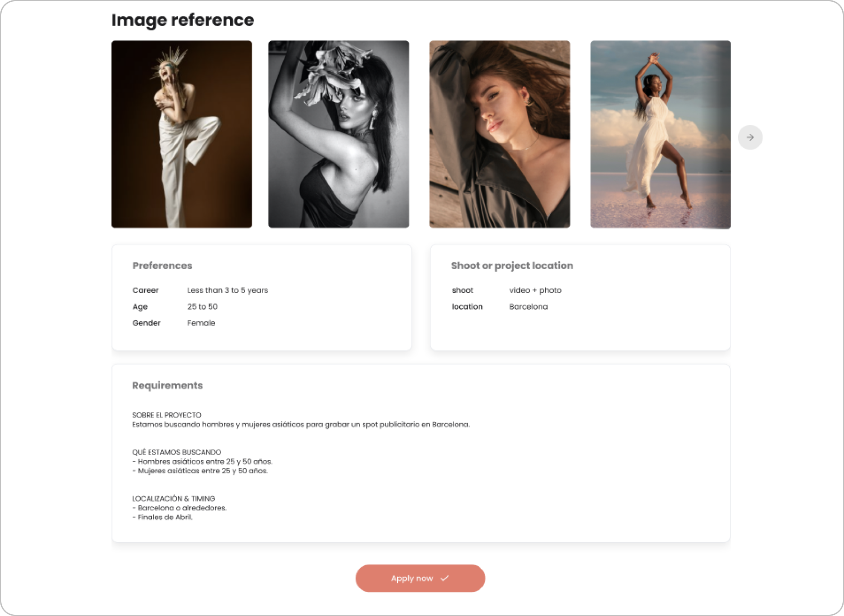Click the Preferences card title

pos(162,265)
